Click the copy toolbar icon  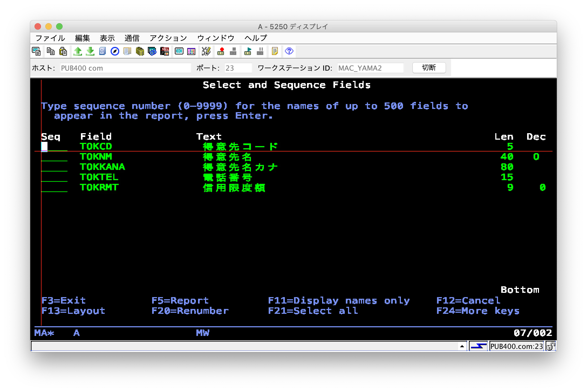pos(50,51)
